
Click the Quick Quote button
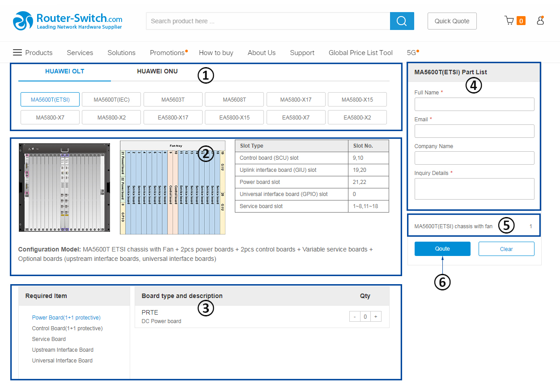pos(452,21)
